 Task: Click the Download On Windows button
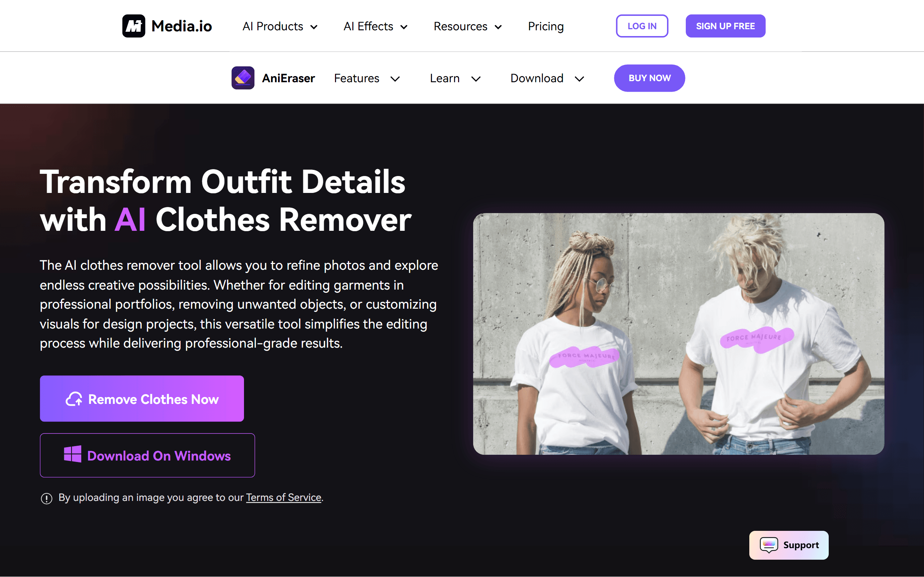(x=147, y=455)
